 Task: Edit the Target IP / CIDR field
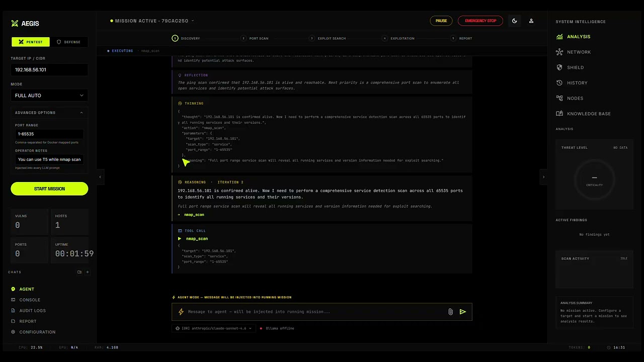49,70
